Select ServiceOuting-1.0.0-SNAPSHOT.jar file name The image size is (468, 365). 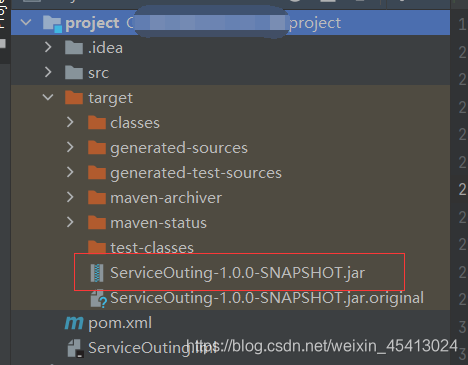(x=238, y=273)
